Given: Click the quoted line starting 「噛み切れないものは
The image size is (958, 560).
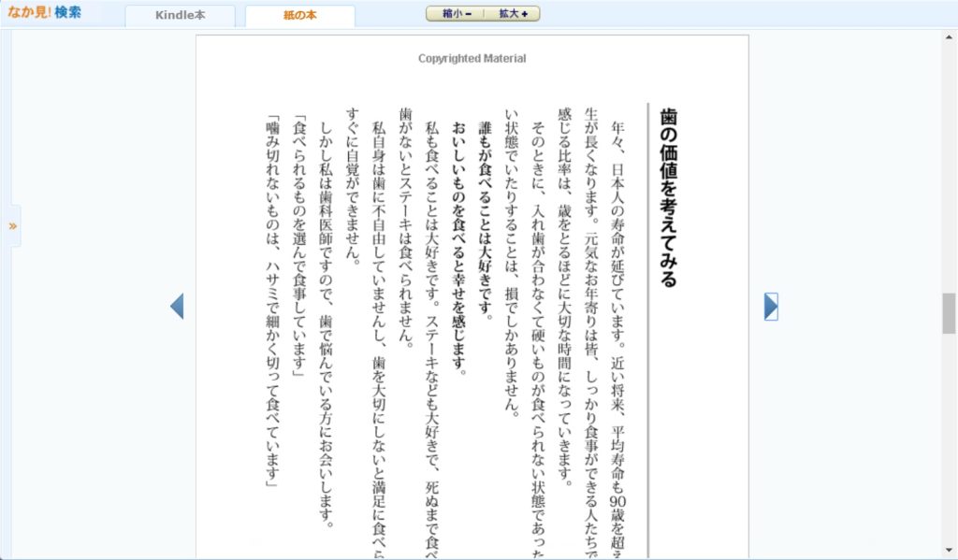Looking at the screenshot, I should point(272,299).
